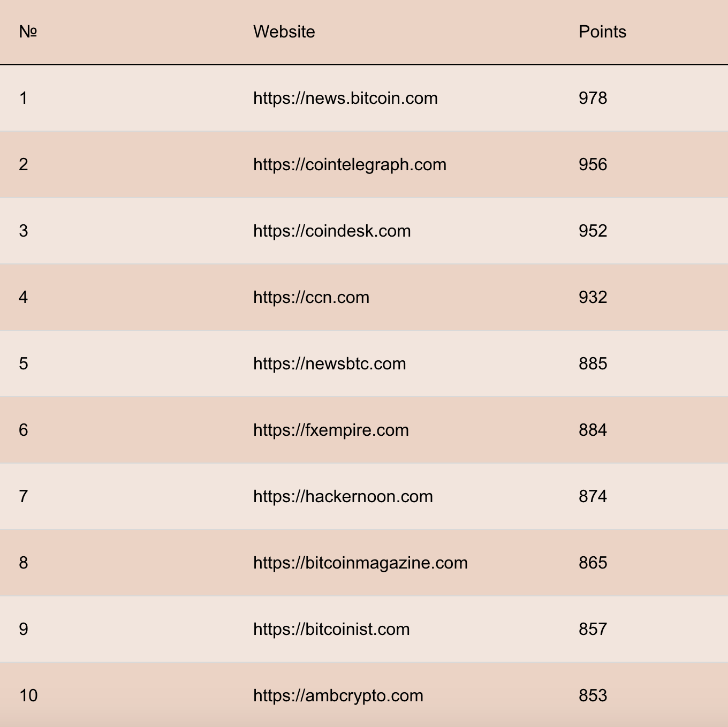Click the fxempire.com URL
The height and width of the screenshot is (727, 728).
coord(331,430)
